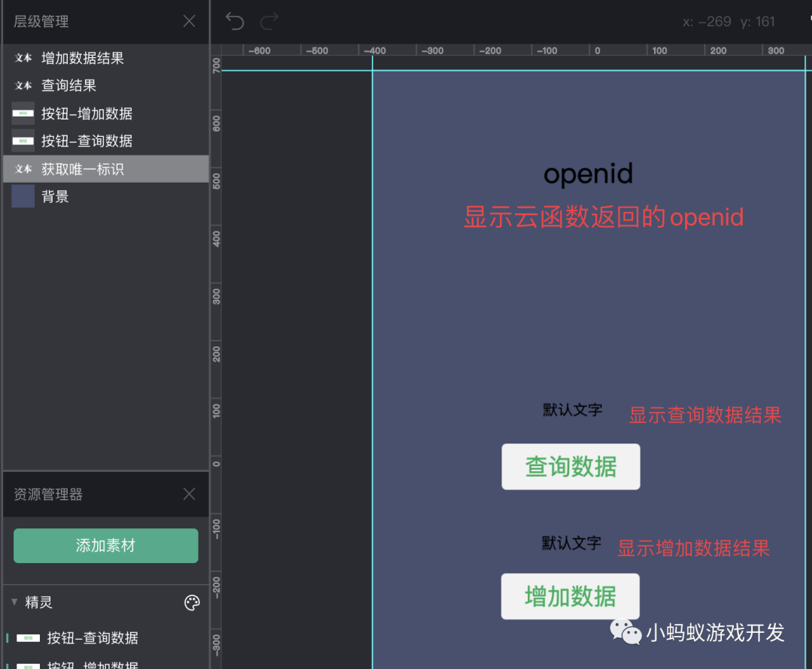
Task: Select the 查询结果 text layer
Action: pos(106,86)
